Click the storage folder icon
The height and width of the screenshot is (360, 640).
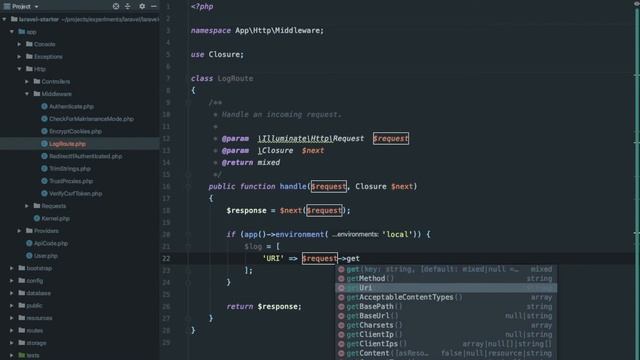[x=22, y=342]
